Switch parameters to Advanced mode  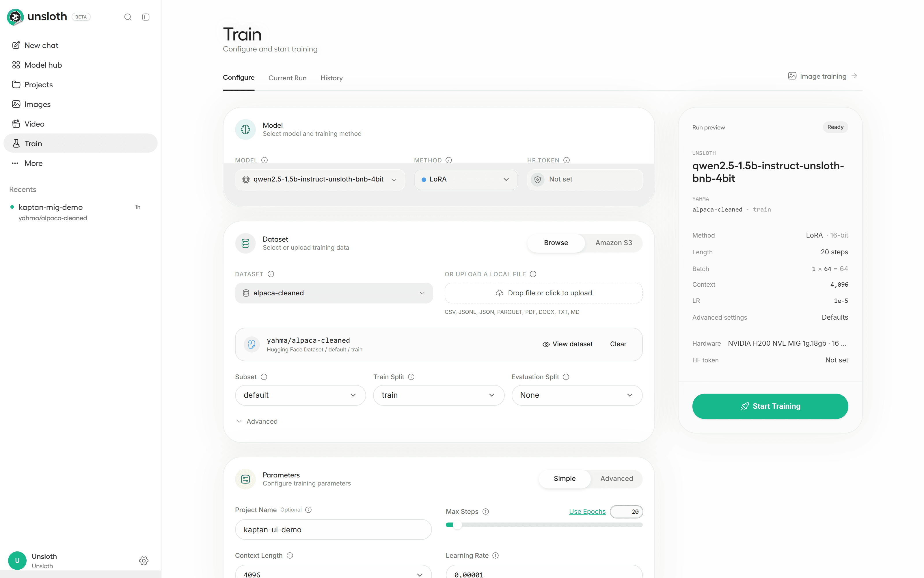point(616,479)
